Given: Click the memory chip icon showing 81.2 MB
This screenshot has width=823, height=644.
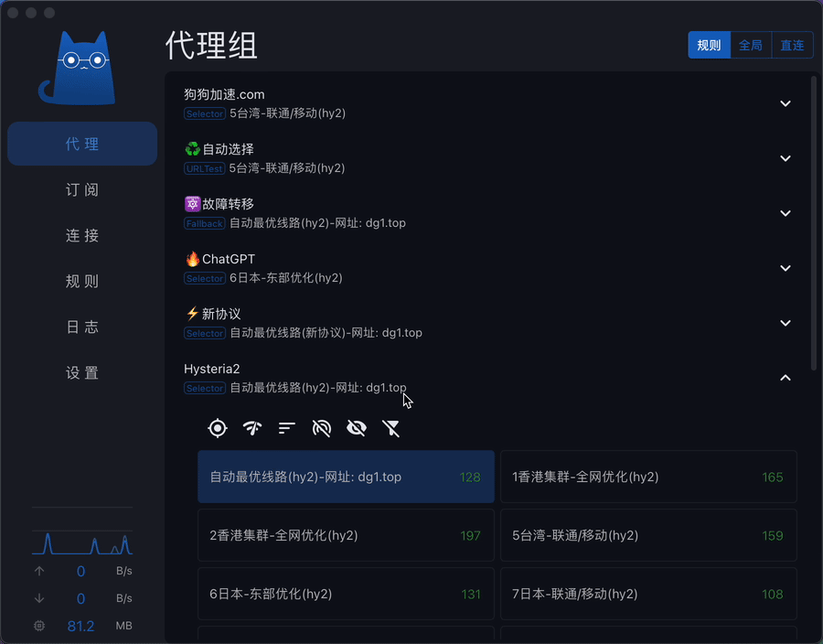Looking at the screenshot, I should point(38,627).
